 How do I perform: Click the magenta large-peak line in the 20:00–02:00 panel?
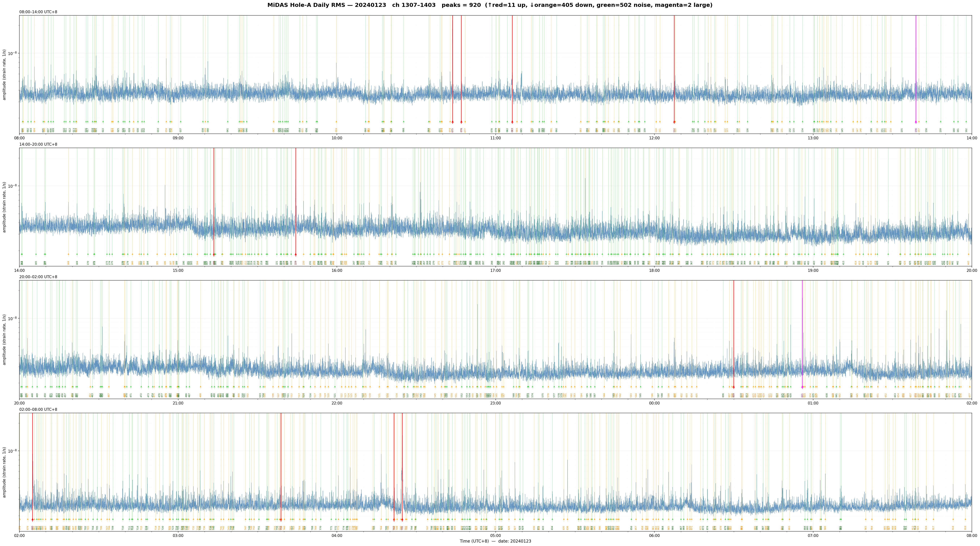point(802,334)
